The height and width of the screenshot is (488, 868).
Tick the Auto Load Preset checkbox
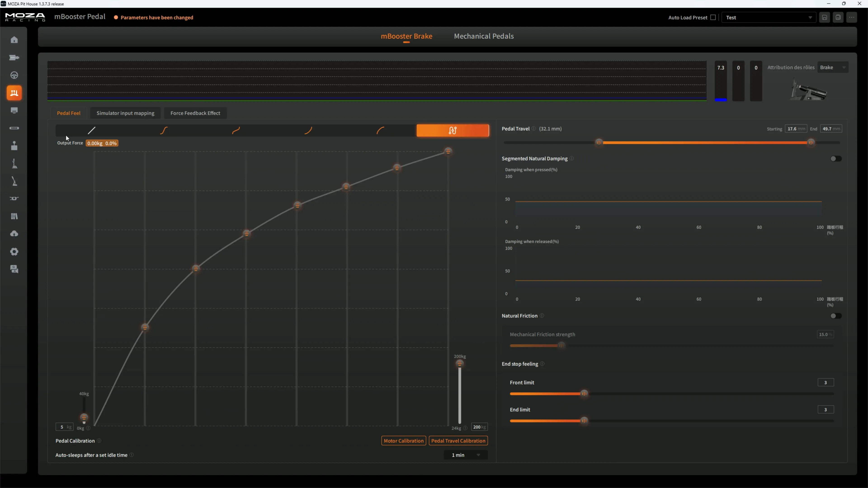[x=713, y=18]
